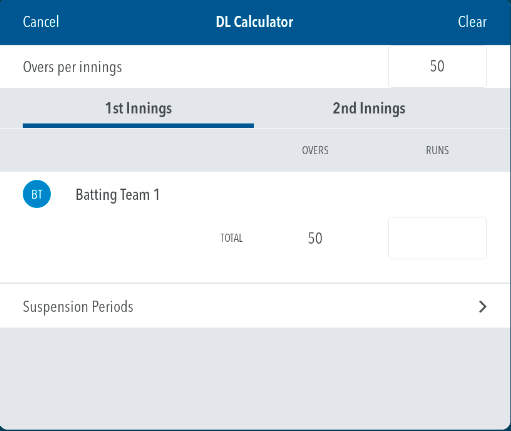The width and height of the screenshot is (511, 431).
Task: Click the DL Calculator title text
Action: [255, 22]
